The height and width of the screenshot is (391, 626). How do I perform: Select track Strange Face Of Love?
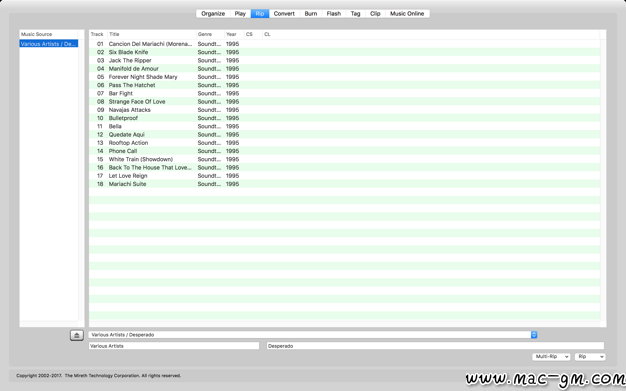[x=344, y=101]
